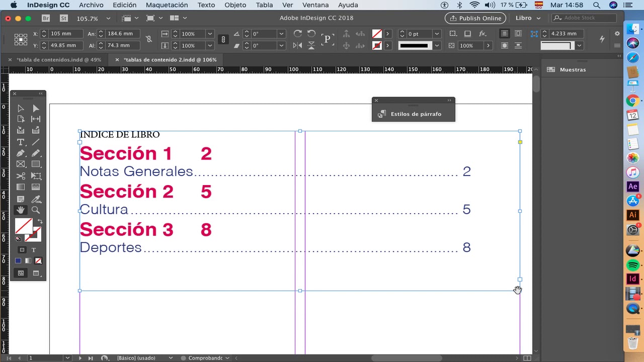Image resolution: width=644 pixels, height=362 pixels.
Task: Click the Publish Online button
Action: 475,18
